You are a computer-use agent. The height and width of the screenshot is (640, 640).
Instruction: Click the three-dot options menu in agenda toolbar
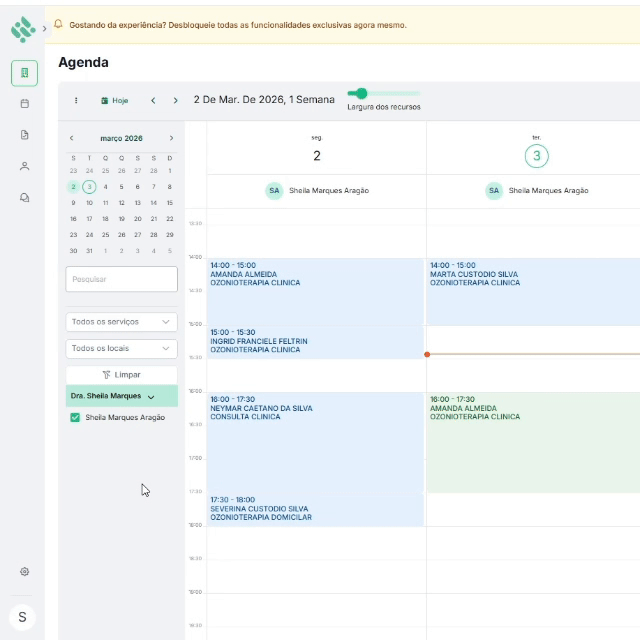click(76, 100)
